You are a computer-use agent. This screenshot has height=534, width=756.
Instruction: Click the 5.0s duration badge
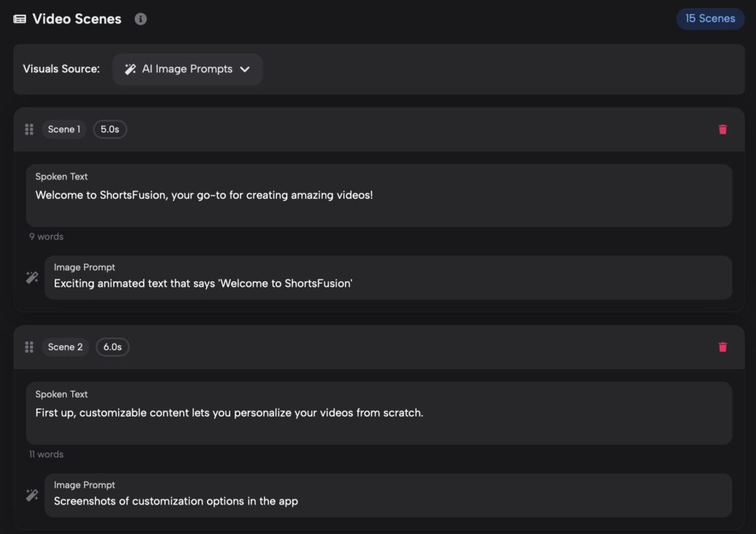point(110,129)
